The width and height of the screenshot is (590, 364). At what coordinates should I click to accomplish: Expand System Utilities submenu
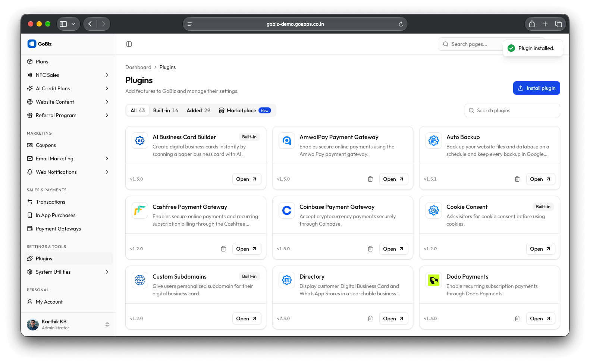tap(107, 272)
